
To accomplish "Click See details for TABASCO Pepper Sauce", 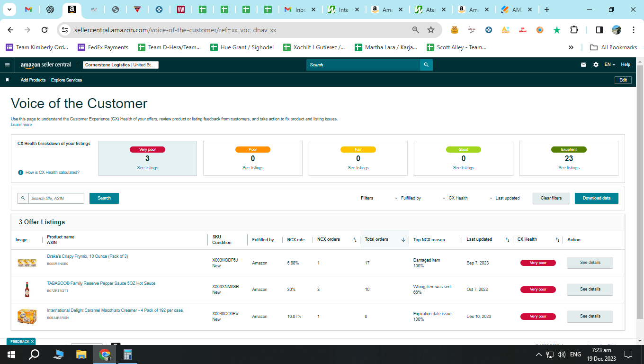I will (x=590, y=289).
